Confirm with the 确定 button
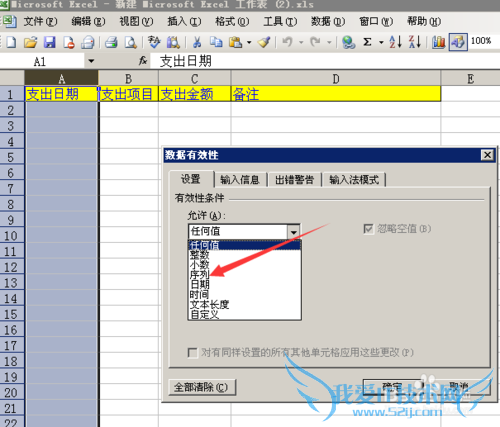 (x=392, y=387)
